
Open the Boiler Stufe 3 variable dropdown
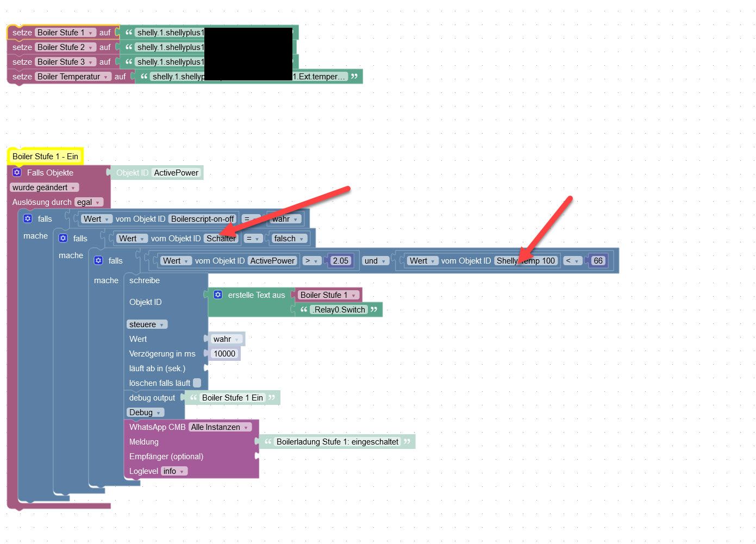[66, 62]
